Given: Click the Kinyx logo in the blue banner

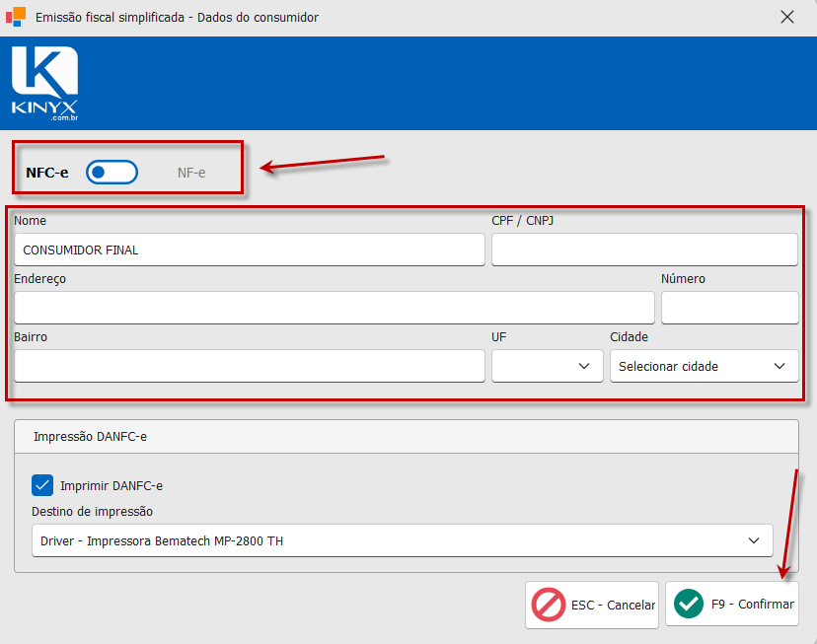Looking at the screenshot, I should tap(44, 83).
